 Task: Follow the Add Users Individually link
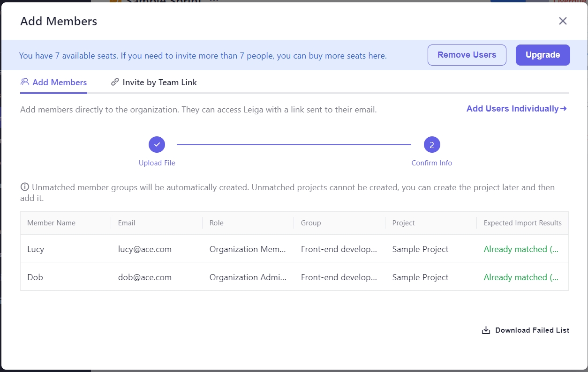(x=516, y=109)
